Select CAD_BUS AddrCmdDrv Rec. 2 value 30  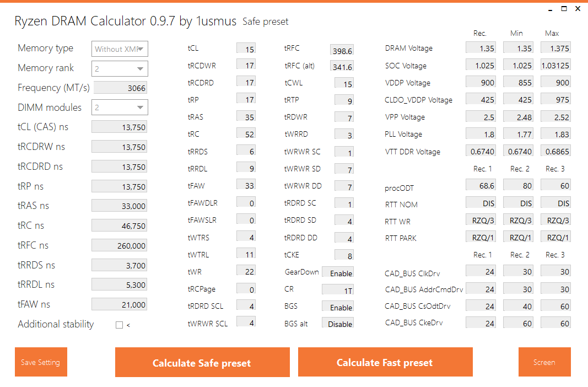[x=518, y=288]
